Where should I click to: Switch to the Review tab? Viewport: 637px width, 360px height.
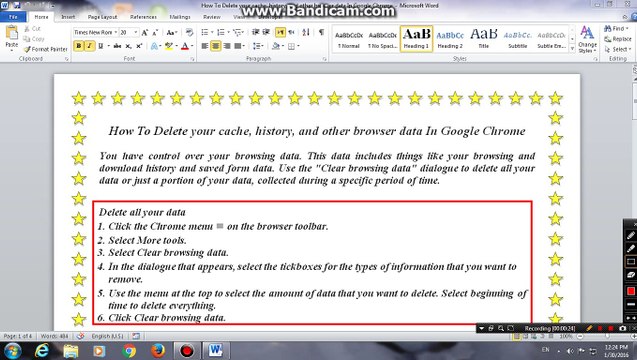click(x=212, y=17)
